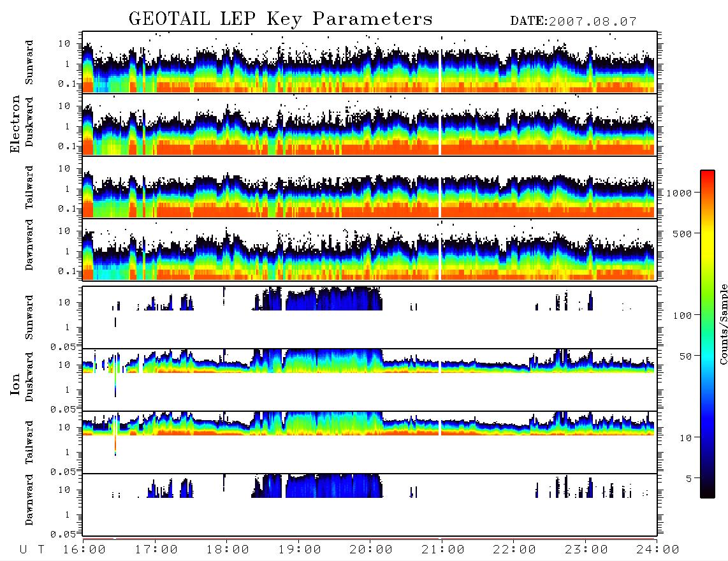Viewport: 728px width, 561px height.
Task: Click the 'GEOTAIL LEP Key Parameters' title
Action: click(x=280, y=18)
